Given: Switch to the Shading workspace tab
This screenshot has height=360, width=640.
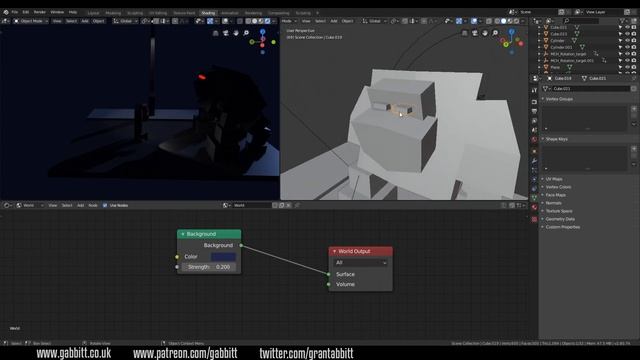Looking at the screenshot, I should click(208, 13).
